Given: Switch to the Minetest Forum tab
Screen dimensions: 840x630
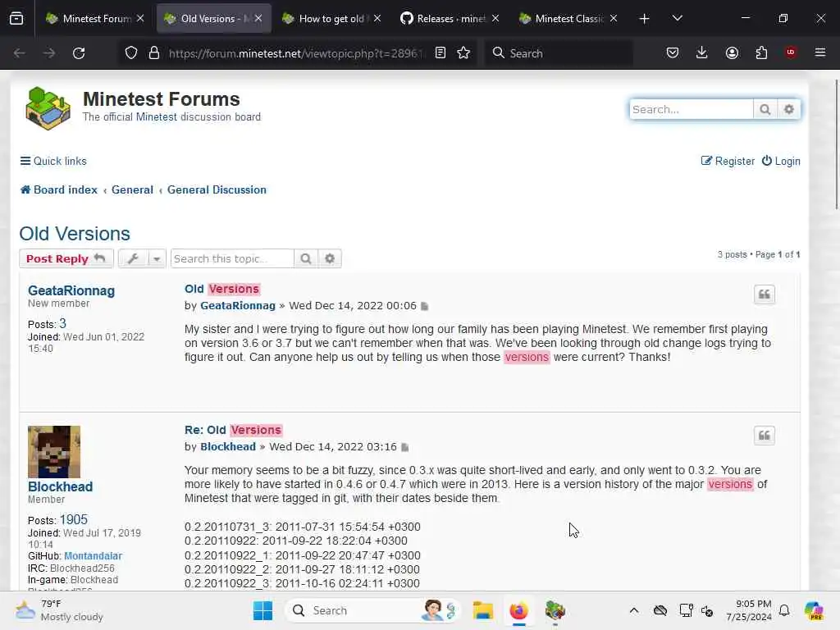Looking at the screenshot, I should [x=95, y=18].
